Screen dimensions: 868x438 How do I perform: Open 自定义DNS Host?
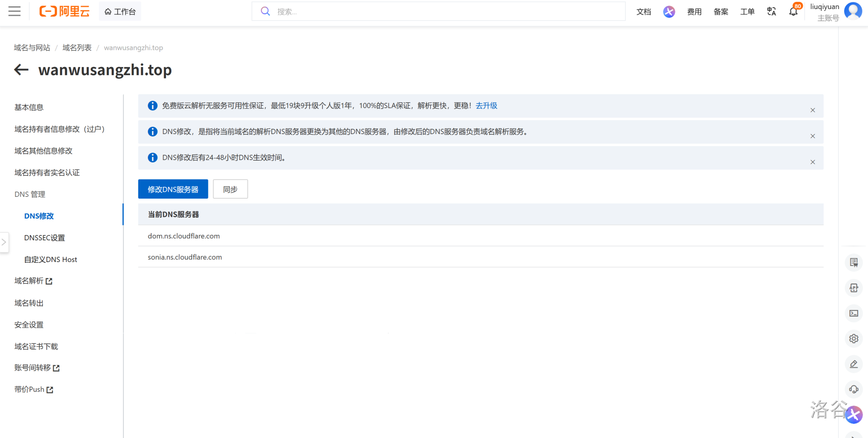[x=51, y=259]
